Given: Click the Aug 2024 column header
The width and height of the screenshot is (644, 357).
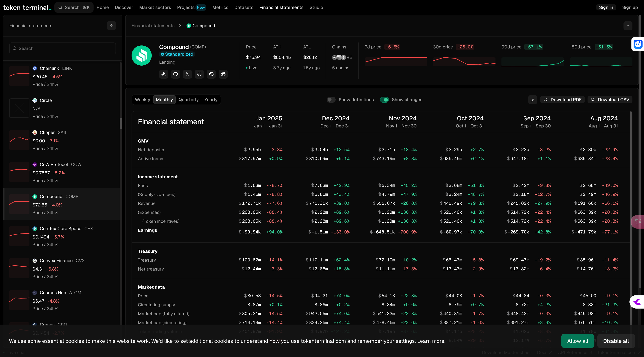Looking at the screenshot, I should pyautogui.click(x=603, y=121).
